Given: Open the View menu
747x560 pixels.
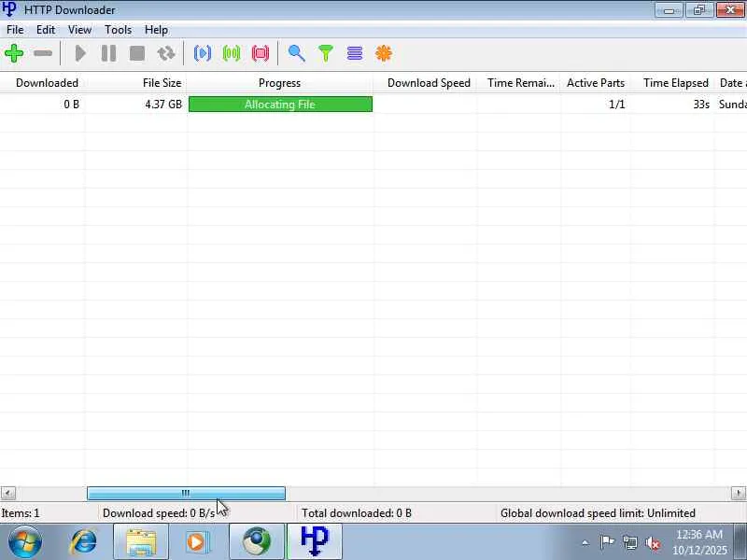Looking at the screenshot, I should 79,30.
